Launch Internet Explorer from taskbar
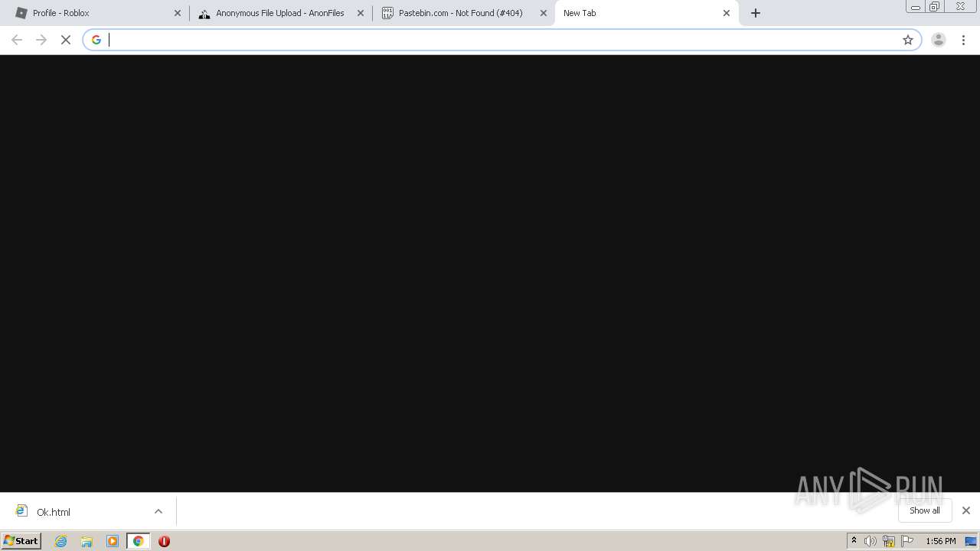This screenshot has width=980, height=551. coord(61,541)
